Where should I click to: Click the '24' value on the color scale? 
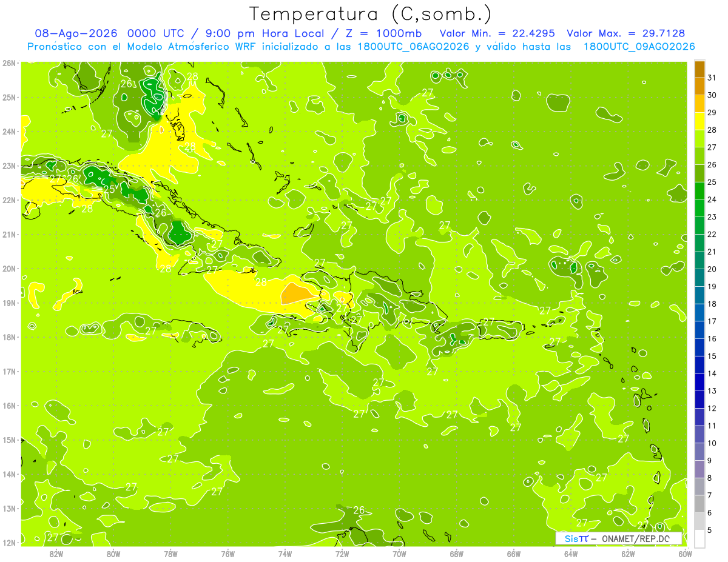712,199
